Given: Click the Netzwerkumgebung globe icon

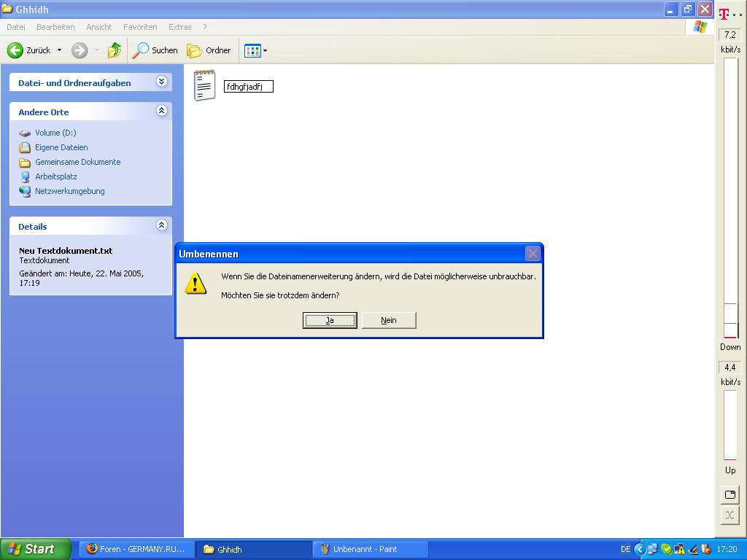Looking at the screenshot, I should coord(25,192).
